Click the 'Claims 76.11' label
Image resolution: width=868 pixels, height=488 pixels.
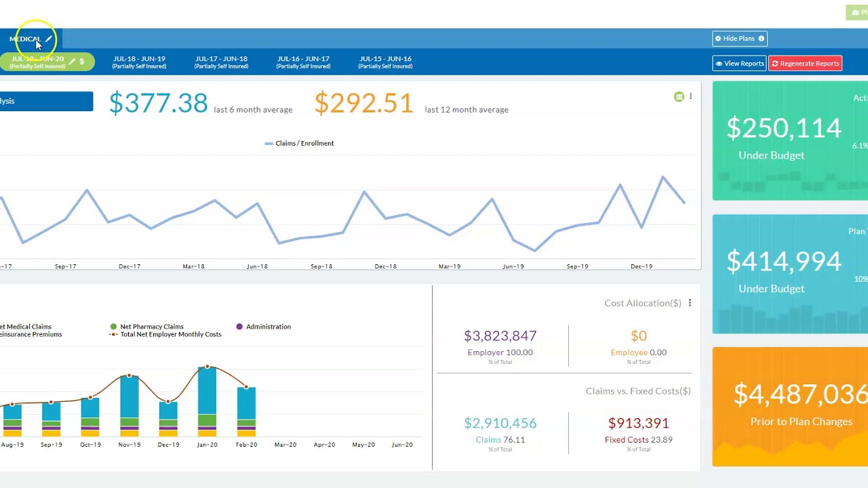[x=500, y=440]
